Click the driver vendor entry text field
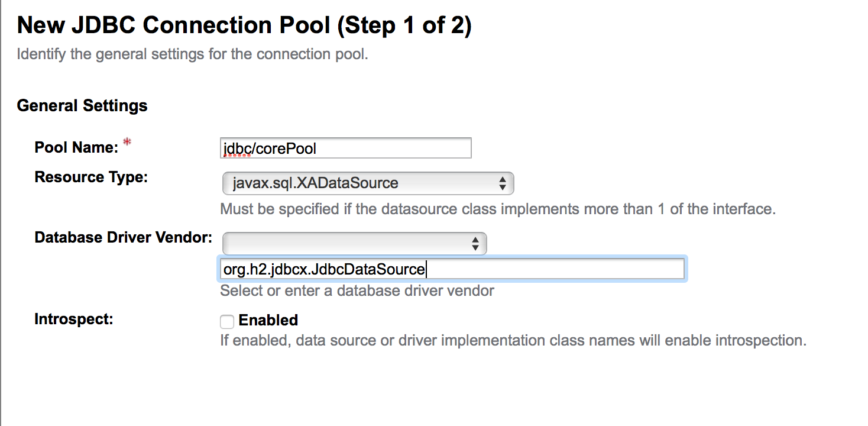 [x=452, y=269]
